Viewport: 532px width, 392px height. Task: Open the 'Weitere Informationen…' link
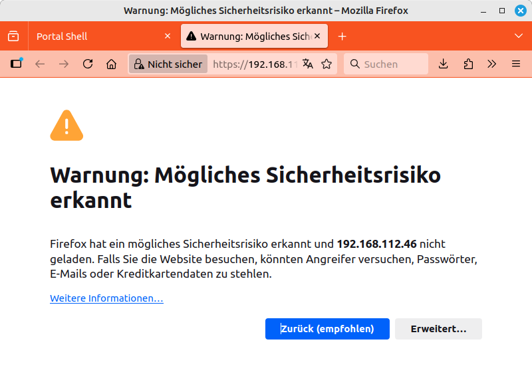(x=106, y=299)
